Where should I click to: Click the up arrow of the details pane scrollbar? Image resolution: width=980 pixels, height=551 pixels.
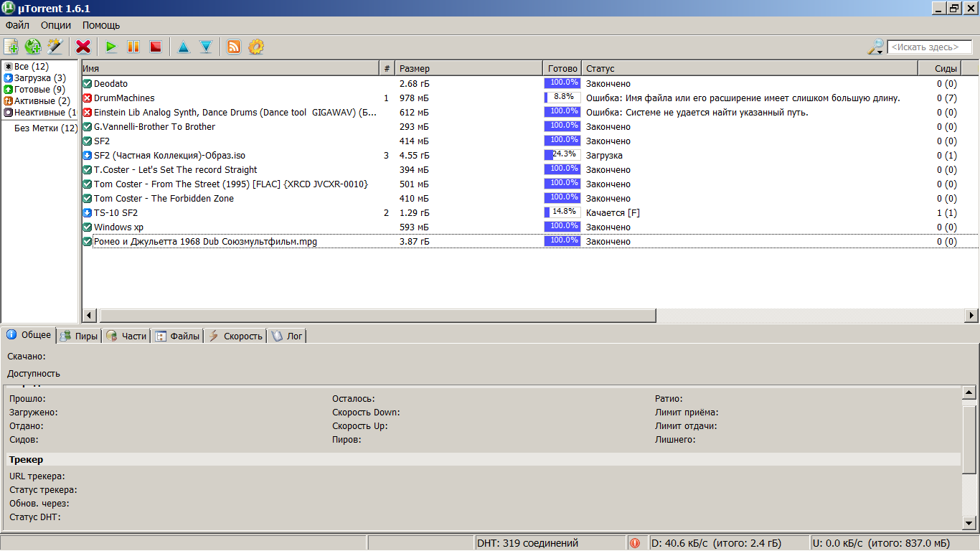pos(969,392)
